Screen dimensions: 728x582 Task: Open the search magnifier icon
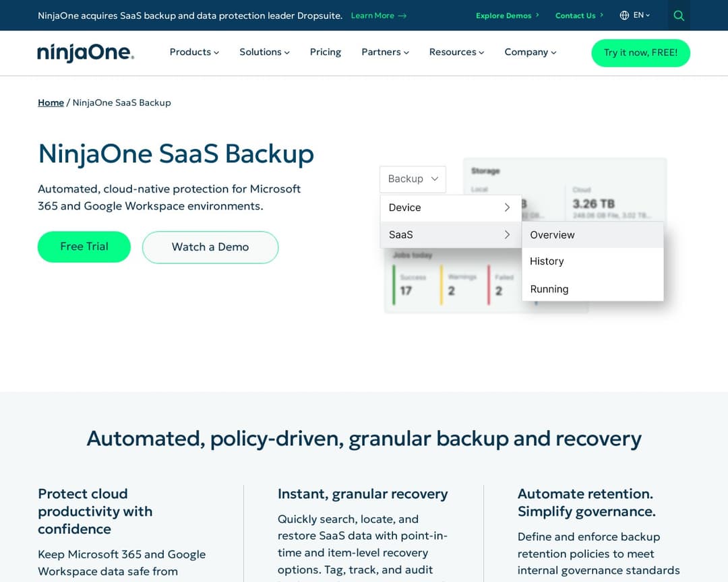[678, 15]
